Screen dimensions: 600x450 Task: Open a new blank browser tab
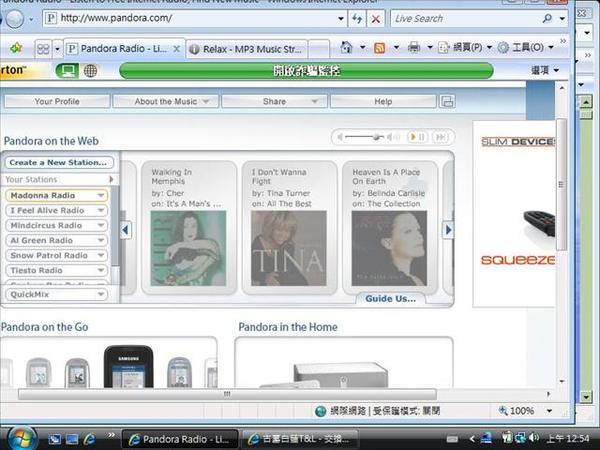[x=319, y=49]
